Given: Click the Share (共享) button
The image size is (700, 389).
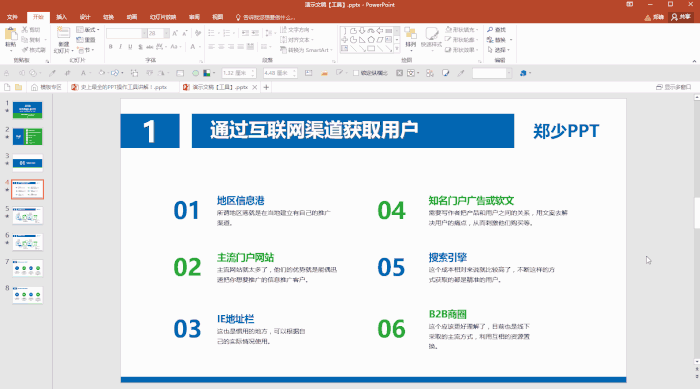Looking at the screenshot, I should [x=681, y=17].
